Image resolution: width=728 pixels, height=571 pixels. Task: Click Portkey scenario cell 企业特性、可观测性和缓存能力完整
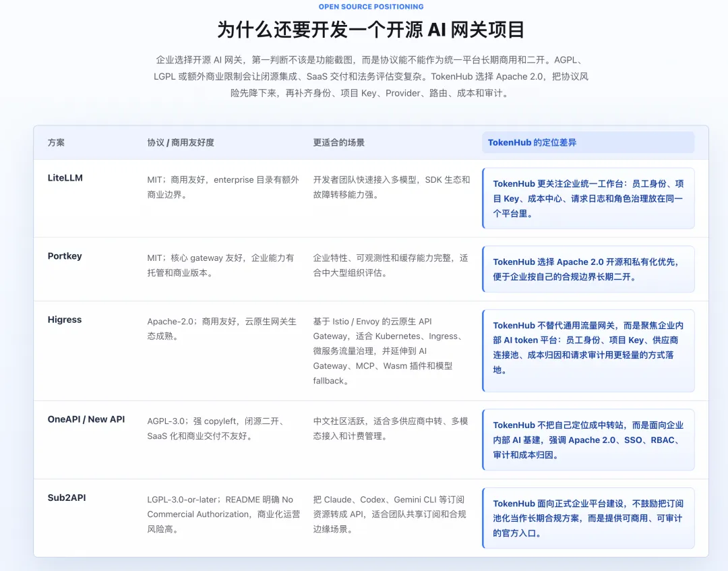391,266
